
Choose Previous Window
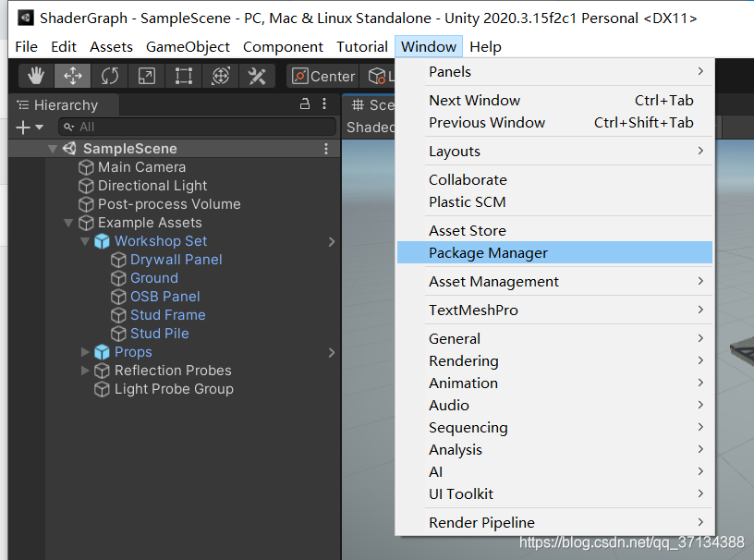point(555,123)
